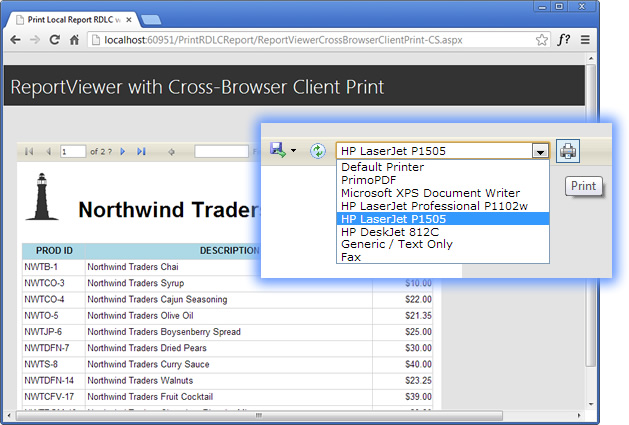Select highlighted HP LaserJet P1505 option
Image resolution: width=629 pixels, height=425 pixels.
coord(443,219)
